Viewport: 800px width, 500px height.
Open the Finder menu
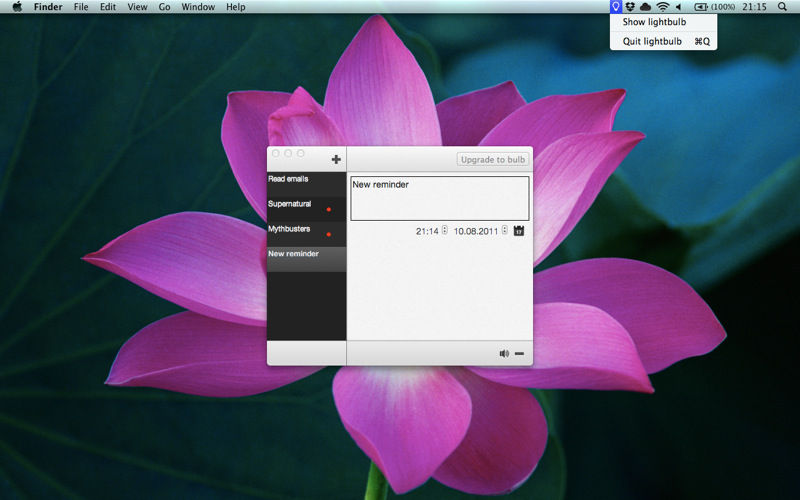48,7
